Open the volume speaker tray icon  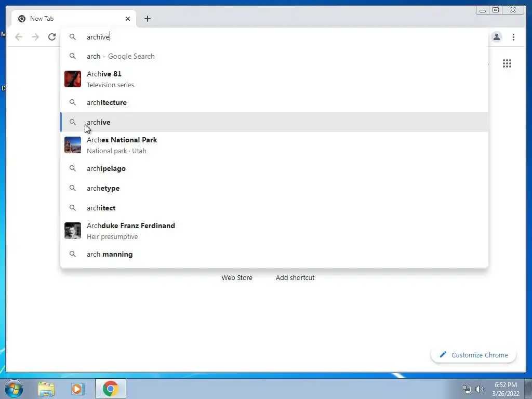[x=480, y=389]
